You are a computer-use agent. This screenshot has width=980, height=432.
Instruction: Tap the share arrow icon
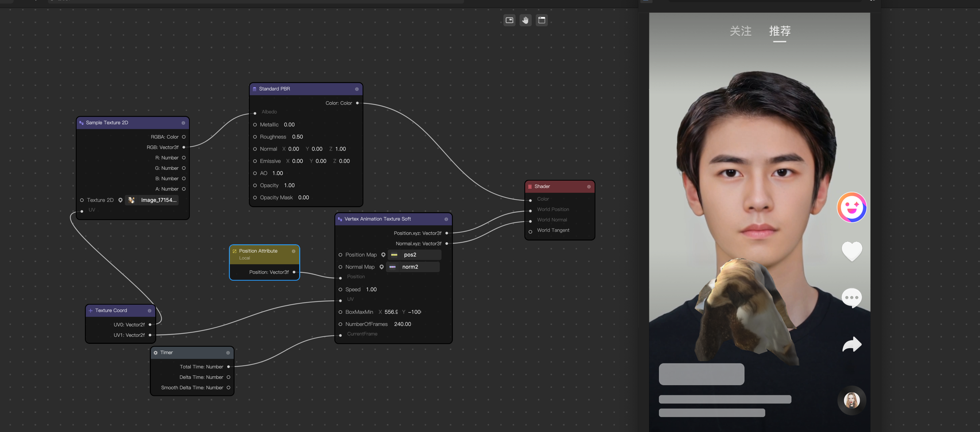coord(852,344)
